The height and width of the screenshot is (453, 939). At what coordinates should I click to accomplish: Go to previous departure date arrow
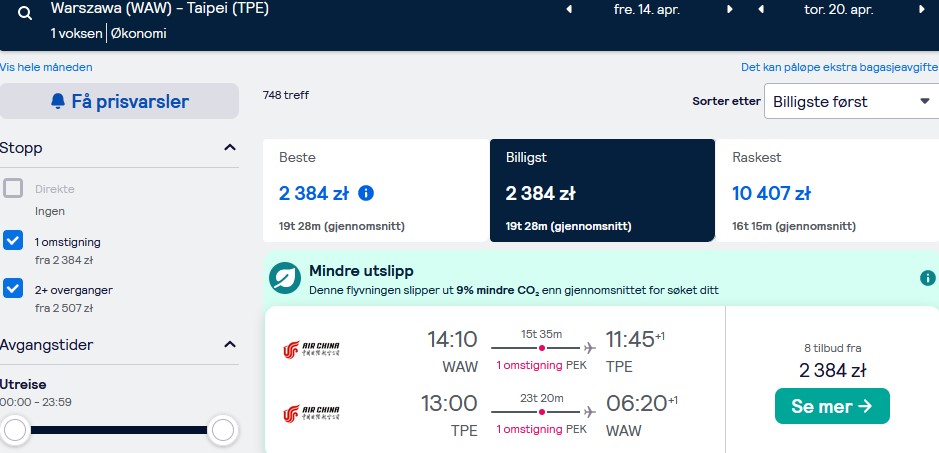point(569,10)
